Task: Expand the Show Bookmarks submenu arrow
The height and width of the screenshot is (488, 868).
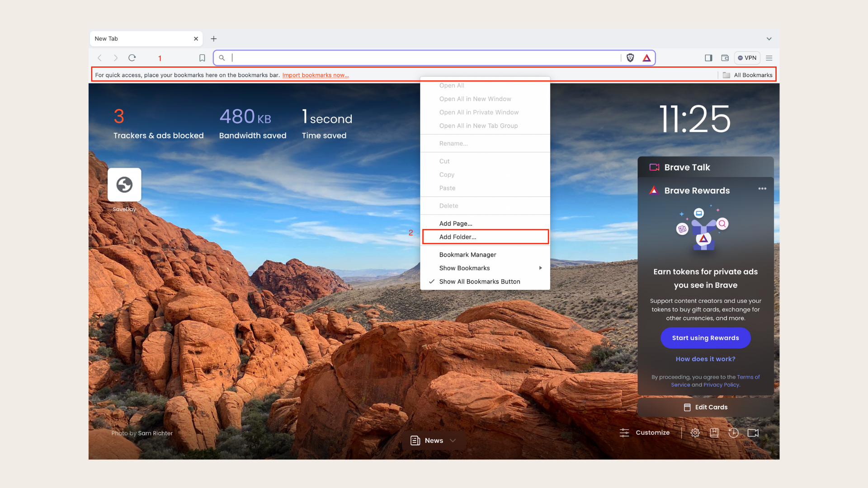Action: coord(541,268)
